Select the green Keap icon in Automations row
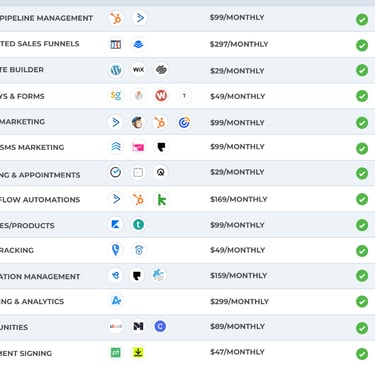This screenshot has height=366, width=375. pyautogui.click(x=161, y=200)
